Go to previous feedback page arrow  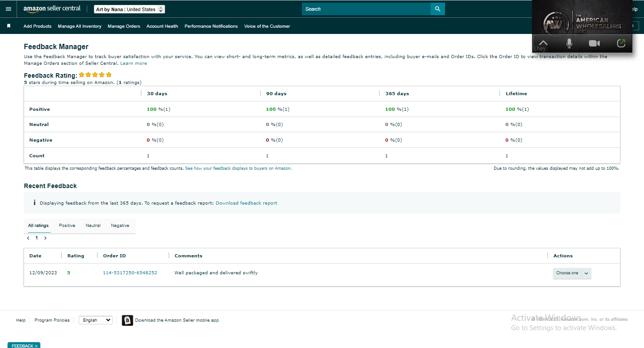point(28,238)
